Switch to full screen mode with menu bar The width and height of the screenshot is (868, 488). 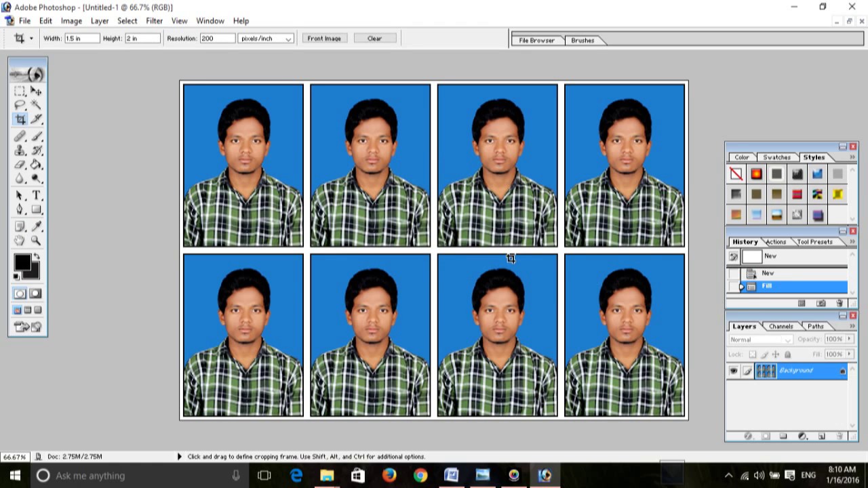pos(28,310)
